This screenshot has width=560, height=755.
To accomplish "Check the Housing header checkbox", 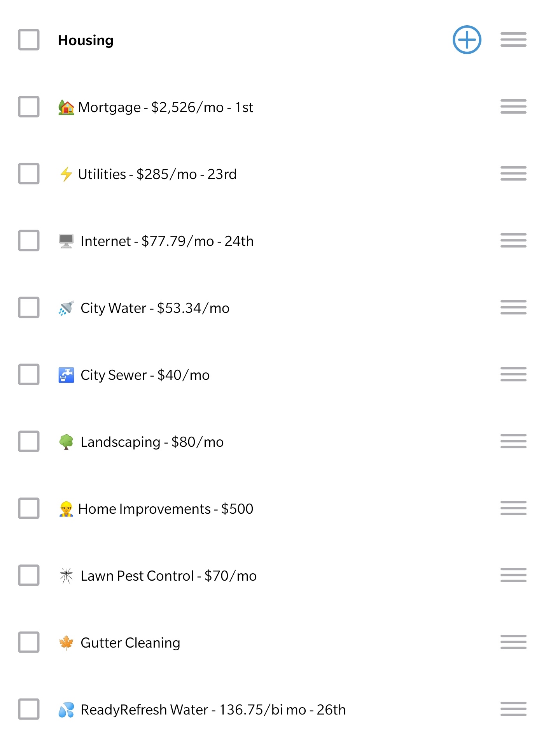I will tap(28, 40).
